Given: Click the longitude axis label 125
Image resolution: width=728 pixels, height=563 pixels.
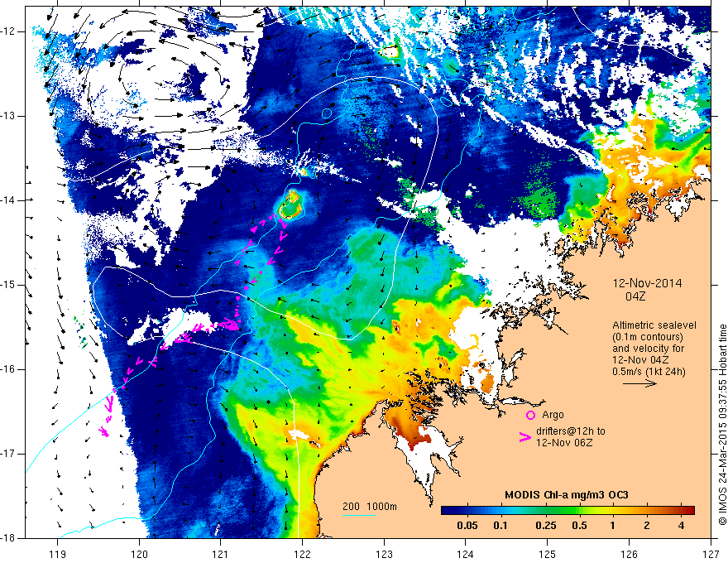Looking at the screenshot, I should pyautogui.click(x=548, y=554).
